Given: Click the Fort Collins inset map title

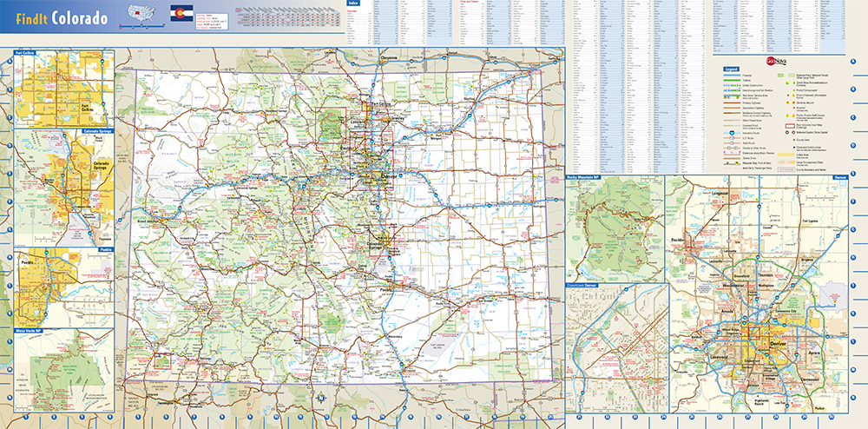Looking at the screenshot, I should (25, 53).
